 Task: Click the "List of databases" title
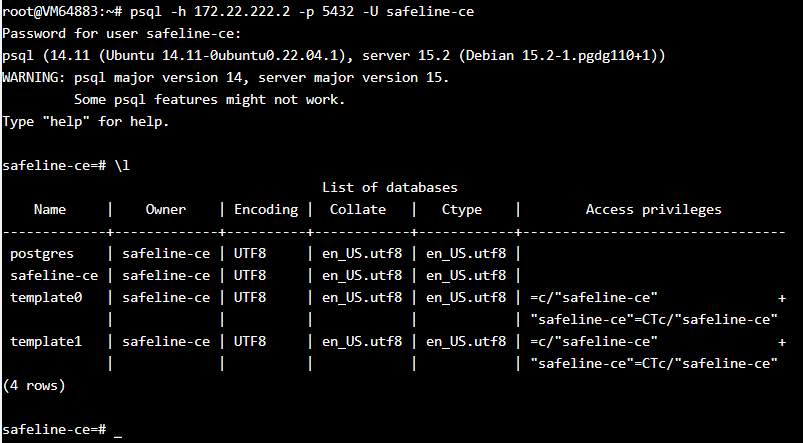[389, 187]
